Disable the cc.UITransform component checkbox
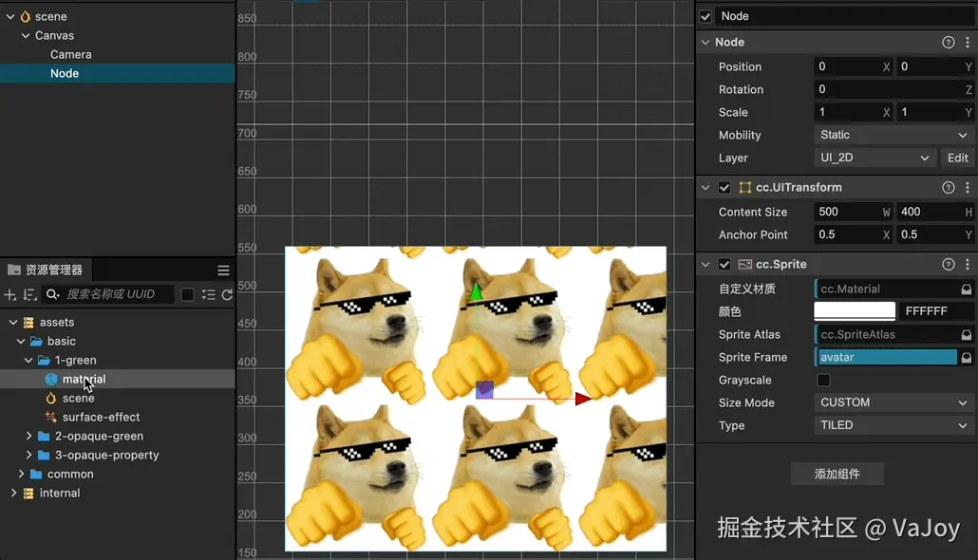This screenshot has height=560, width=978. [724, 188]
